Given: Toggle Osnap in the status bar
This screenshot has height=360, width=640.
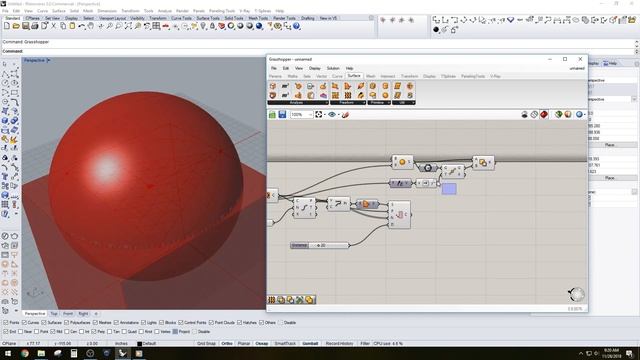Looking at the screenshot, I should pyautogui.click(x=262, y=344).
